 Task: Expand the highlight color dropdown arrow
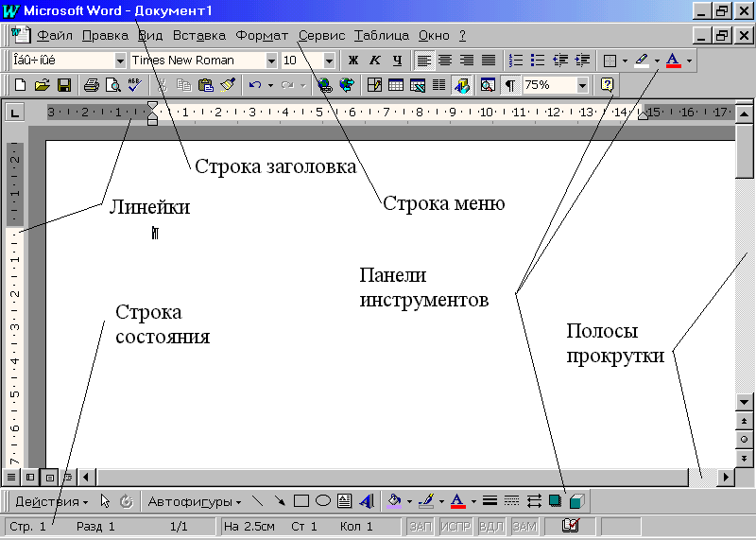click(657, 61)
